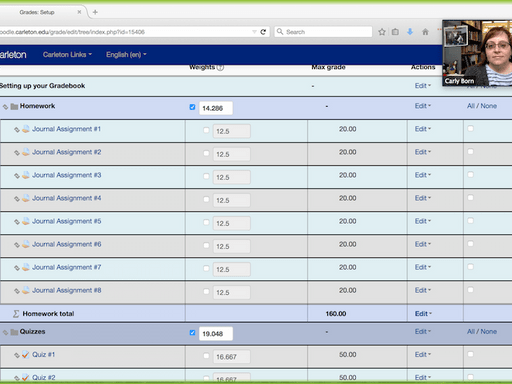The height and width of the screenshot is (384, 512).
Task: Open Edit dropdown for Journal Assignment #2
Action: pyautogui.click(x=423, y=152)
